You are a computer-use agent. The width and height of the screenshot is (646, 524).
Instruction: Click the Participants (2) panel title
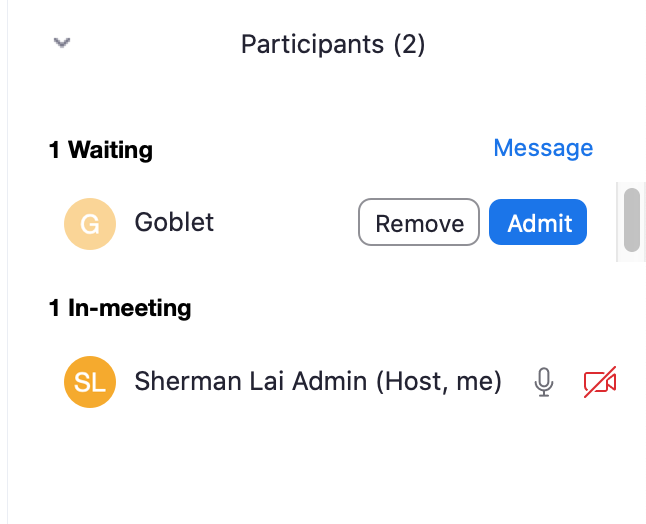[333, 44]
